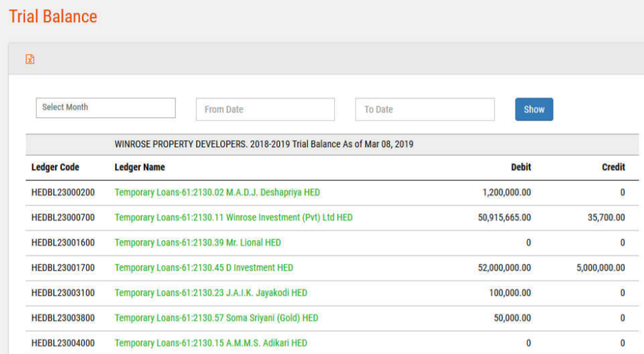Click the Credit column header
Screen dimensions: 644x354
tap(613, 167)
